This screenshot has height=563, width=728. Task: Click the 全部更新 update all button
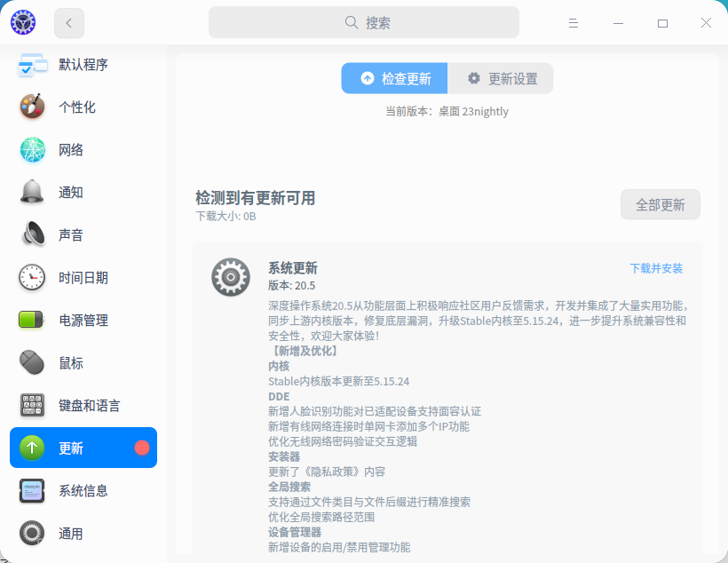point(660,204)
